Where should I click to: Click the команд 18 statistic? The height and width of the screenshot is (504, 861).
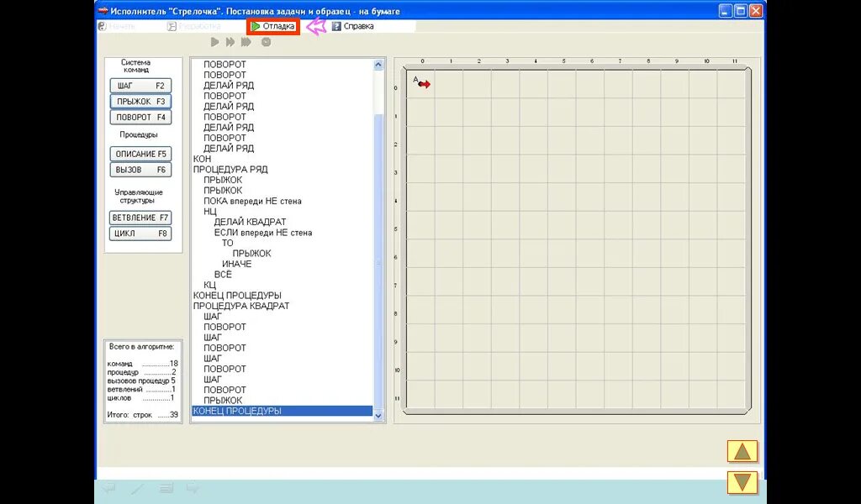tap(142, 364)
